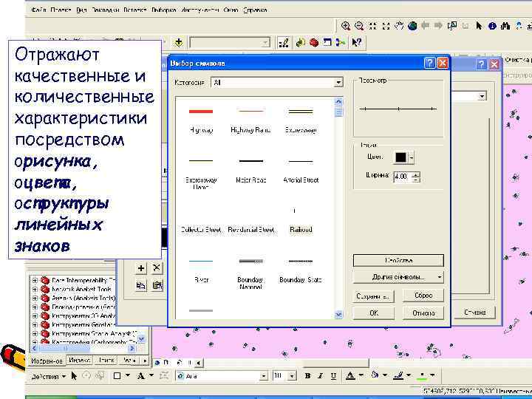
Task: Click OK in symbol selector
Action: click(374, 313)
